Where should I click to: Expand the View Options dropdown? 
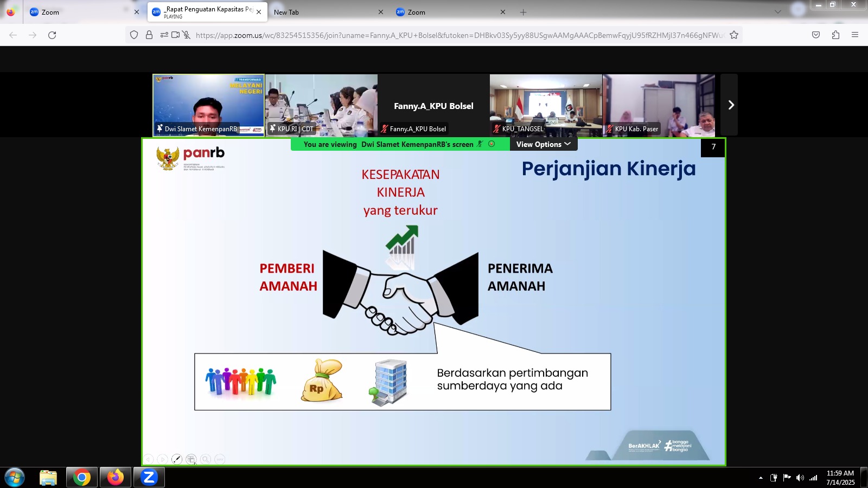click(543, 144)
